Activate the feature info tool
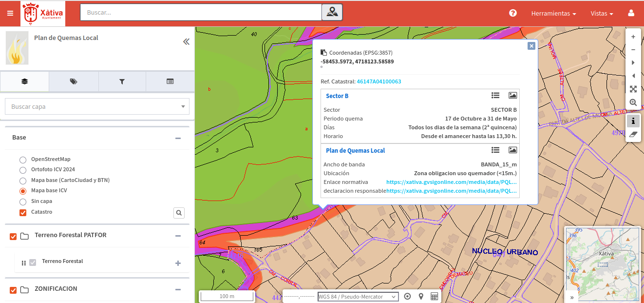The image size is (644, 303). 633,121
